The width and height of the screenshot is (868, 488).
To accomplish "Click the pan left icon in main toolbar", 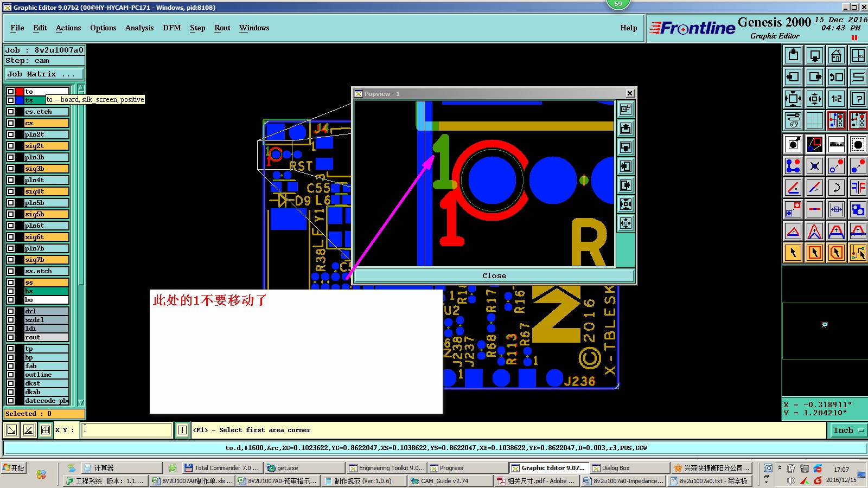I will point(793,77).
